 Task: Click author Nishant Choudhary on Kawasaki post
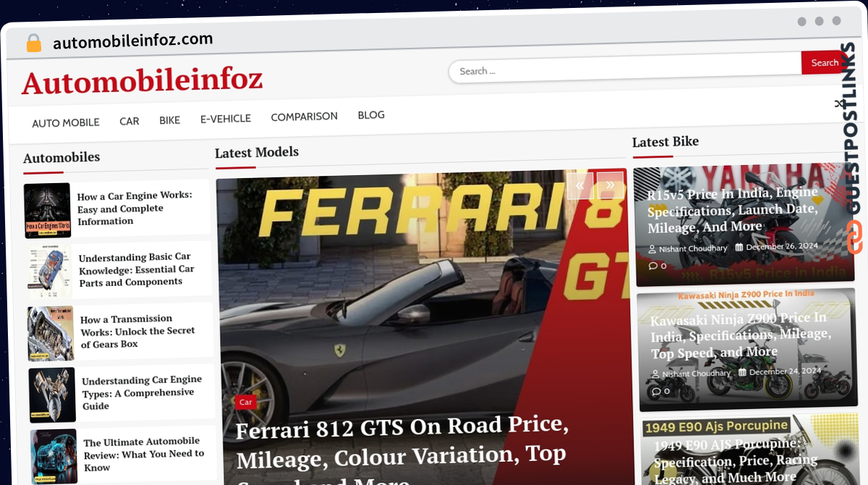point(697,374)
